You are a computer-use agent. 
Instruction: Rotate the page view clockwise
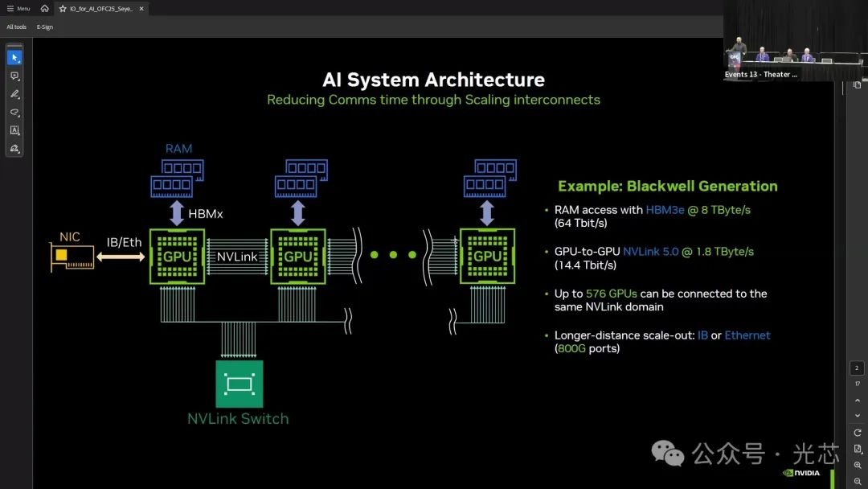tap(857, 433)
